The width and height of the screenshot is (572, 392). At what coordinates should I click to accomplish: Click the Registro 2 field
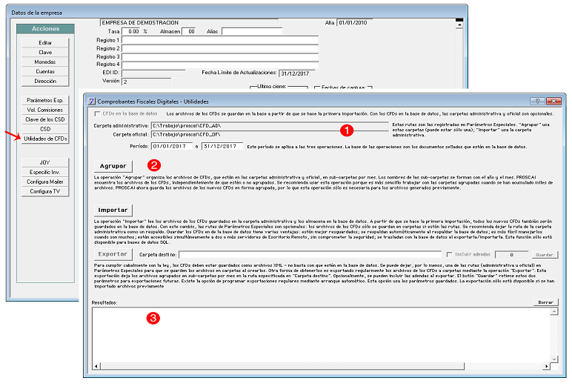[x=220, y=48]
